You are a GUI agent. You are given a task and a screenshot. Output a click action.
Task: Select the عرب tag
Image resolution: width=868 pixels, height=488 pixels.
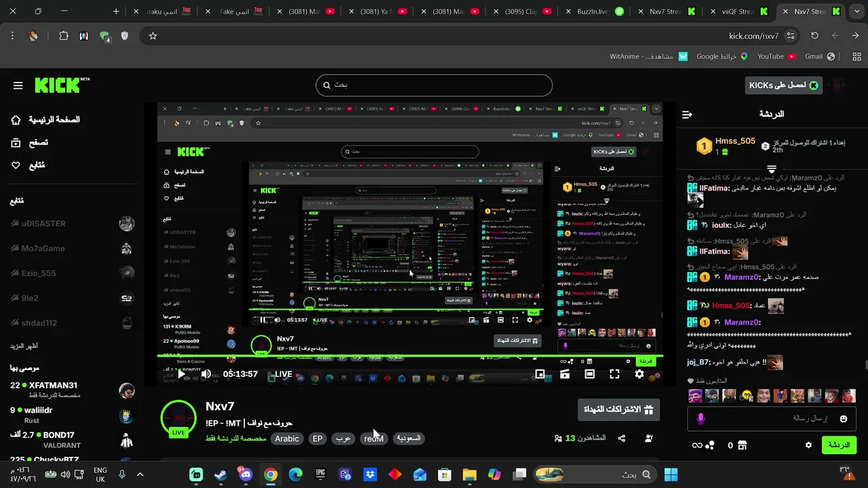tap(343, 439)
